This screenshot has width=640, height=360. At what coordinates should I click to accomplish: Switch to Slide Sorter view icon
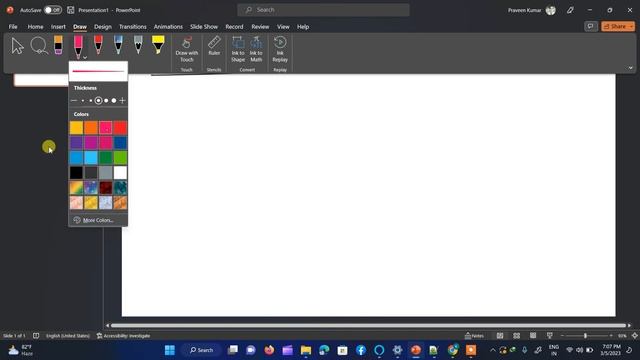517,336
